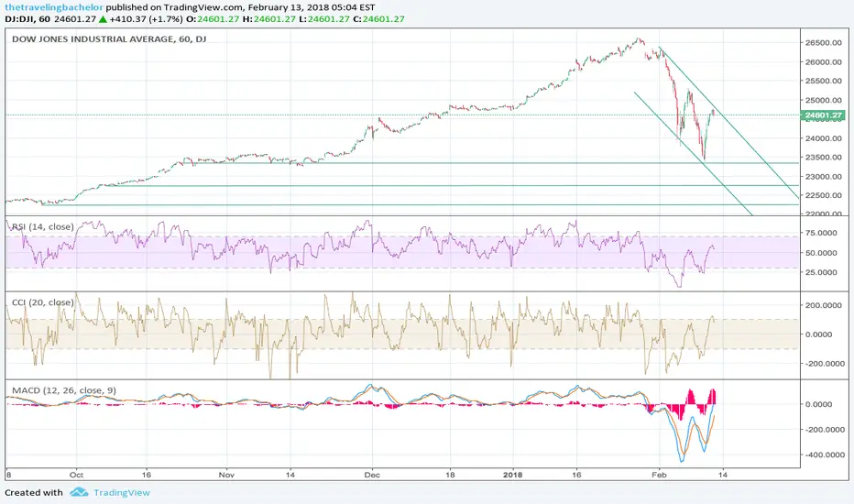Screen dimensions: 854x504
Task: Click the MACD -400.0000 axis value
Action: (x=824, y=455)
